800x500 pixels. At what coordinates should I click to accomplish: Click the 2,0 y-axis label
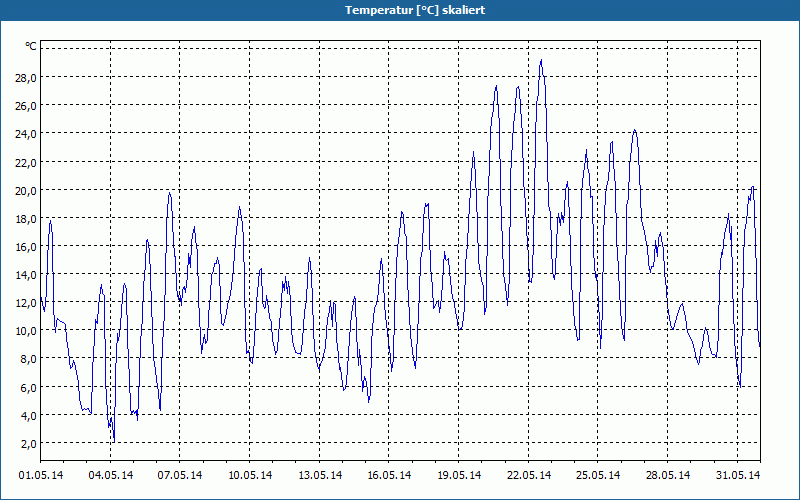click(30, 443)
